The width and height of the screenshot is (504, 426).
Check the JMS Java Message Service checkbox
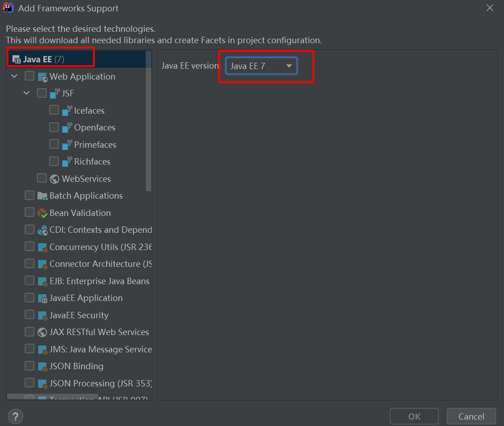click(x=30, y=349)
